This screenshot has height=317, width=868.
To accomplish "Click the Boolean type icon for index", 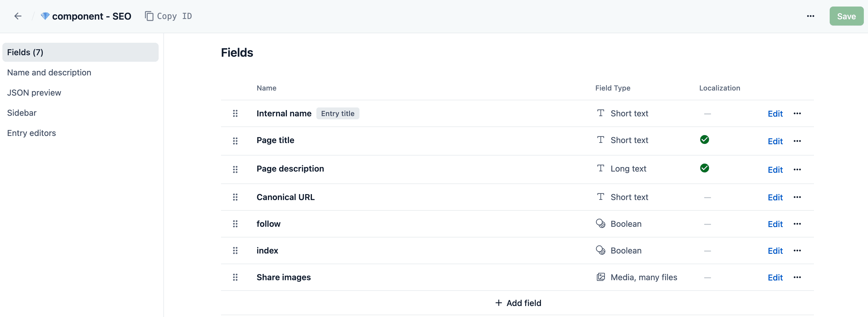I will point(600,251).
